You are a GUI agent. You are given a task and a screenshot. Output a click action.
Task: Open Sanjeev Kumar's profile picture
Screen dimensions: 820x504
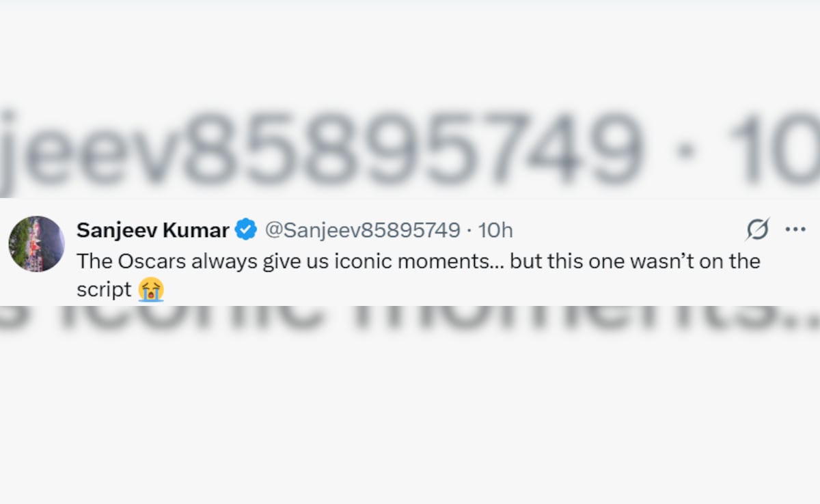[x=36, y=244]
